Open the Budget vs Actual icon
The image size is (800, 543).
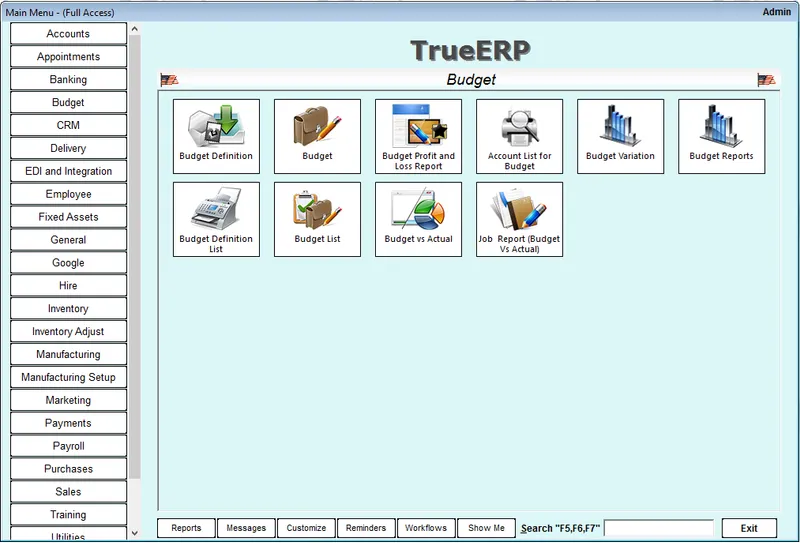[418, 219]
